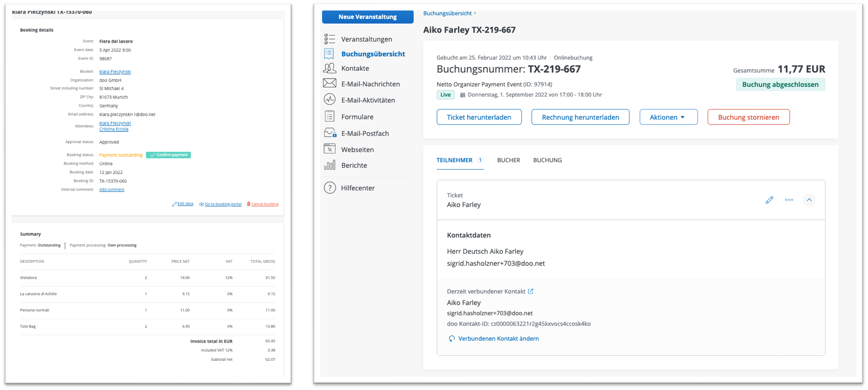Screen dimensions: 868x390
Task: Collapse the Aiko Farley ticket card
Action: pyautogui.click(x=809, y=200)
